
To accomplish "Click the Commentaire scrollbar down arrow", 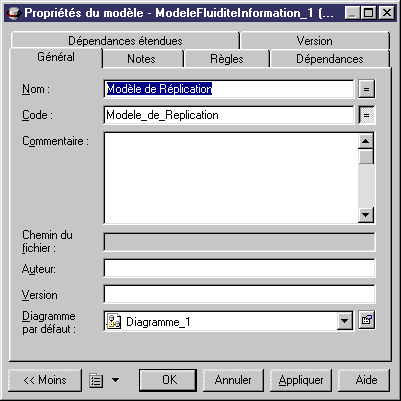I will [366, 215].
